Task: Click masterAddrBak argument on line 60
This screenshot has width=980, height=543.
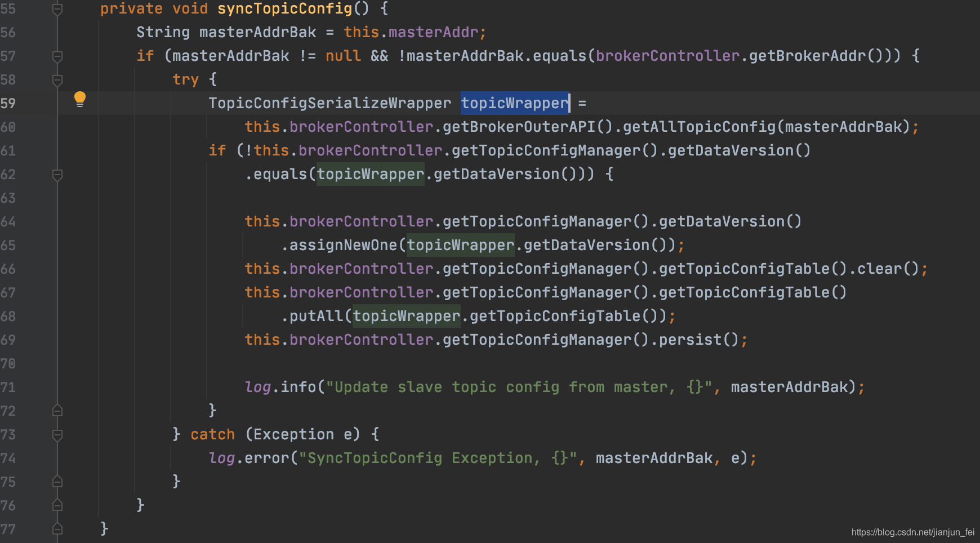Action: [x=843, y=127]
